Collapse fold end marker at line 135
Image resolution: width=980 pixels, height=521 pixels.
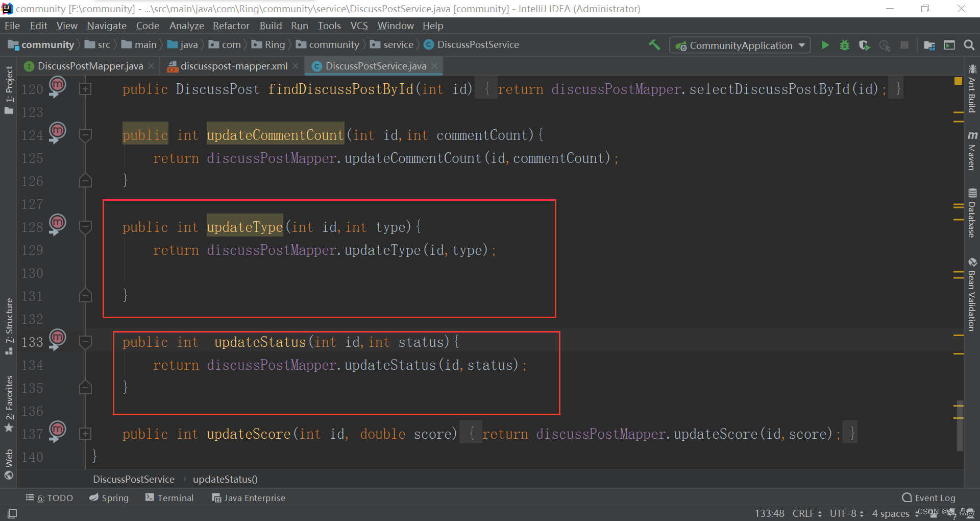[x=85, y=388]
